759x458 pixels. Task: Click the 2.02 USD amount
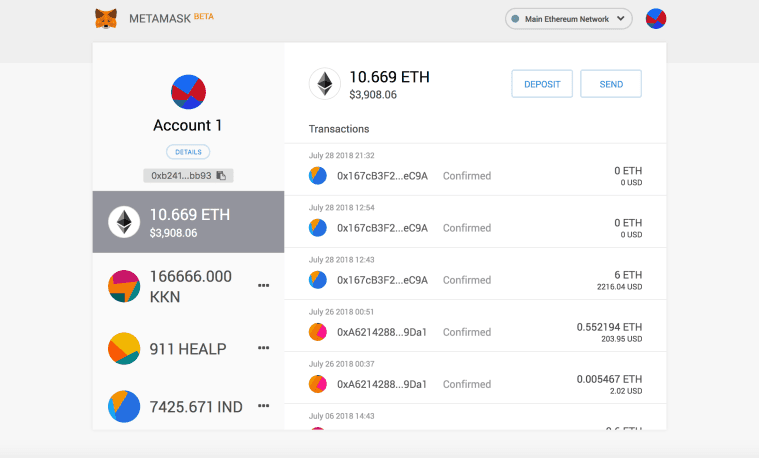point(626,391)
